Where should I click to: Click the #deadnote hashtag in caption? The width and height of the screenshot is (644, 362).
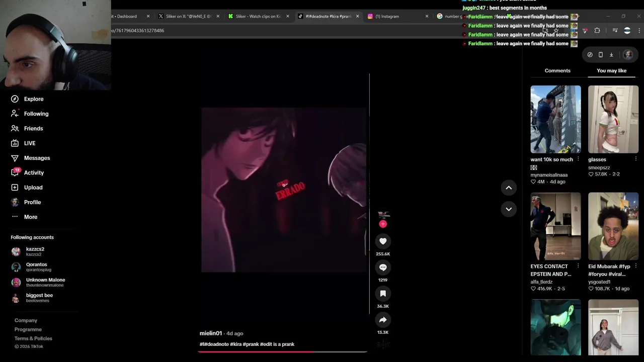point(215,344)
